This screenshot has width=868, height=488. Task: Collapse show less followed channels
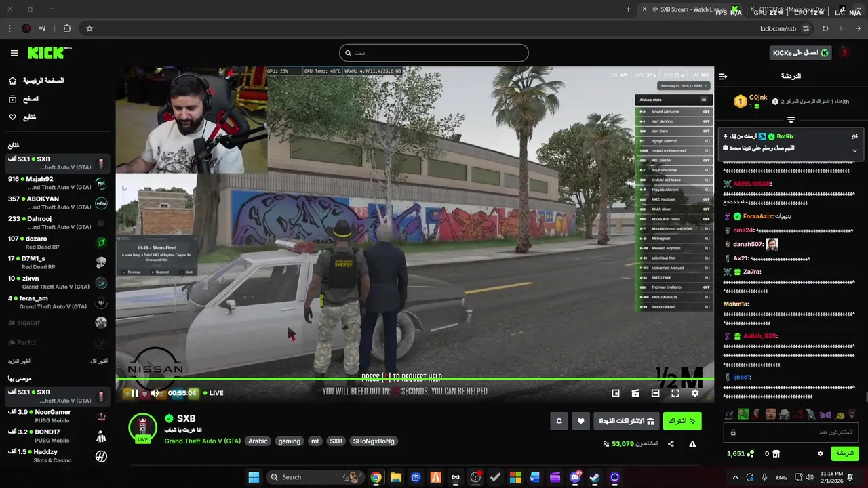point(99,361)
